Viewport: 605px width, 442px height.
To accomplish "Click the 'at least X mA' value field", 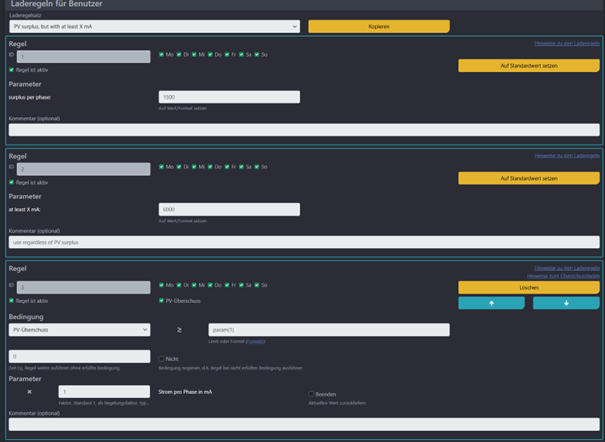I will coord(229,210).
